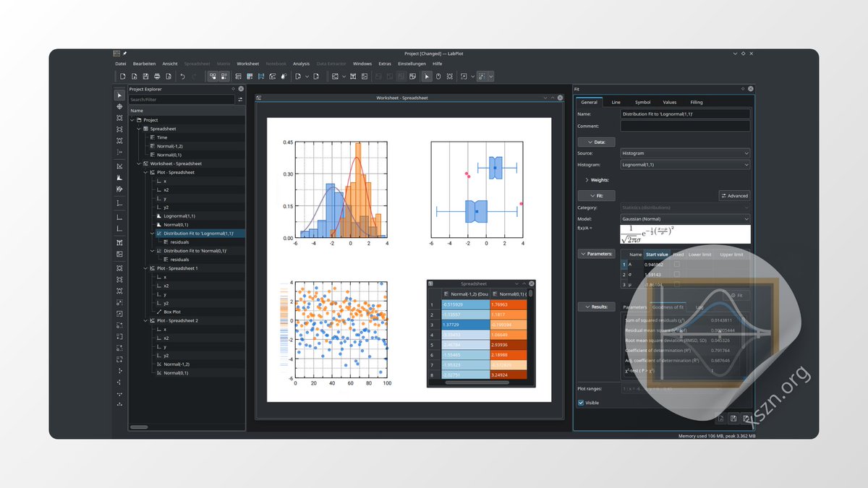Click the Print icon in main toolbar
868x488 pixels.
click(157, 76)
